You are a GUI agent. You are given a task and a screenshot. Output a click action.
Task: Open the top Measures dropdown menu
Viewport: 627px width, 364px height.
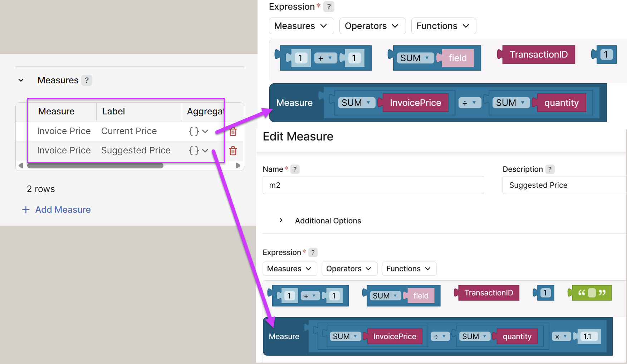(301, 26)
